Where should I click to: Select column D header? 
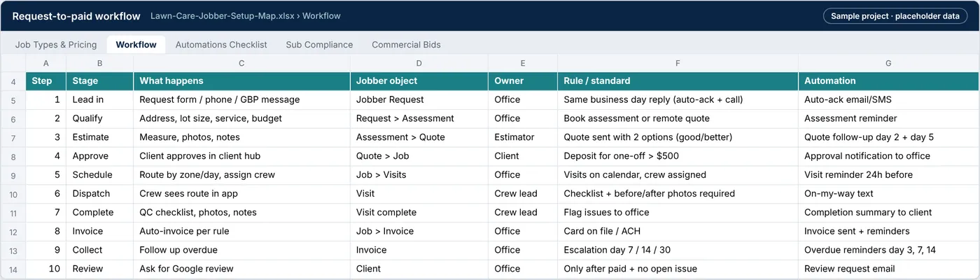[x=419, y=63]
